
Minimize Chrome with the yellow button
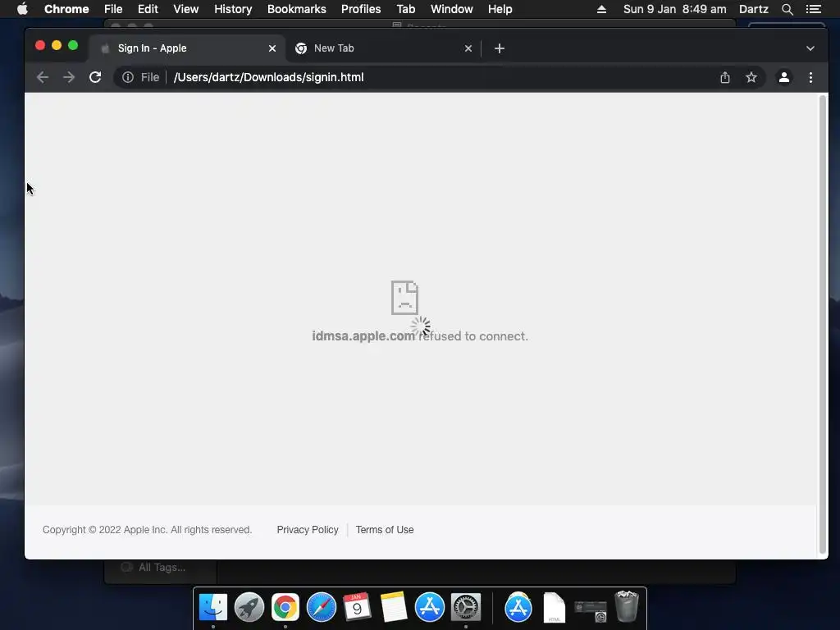[57, 46]
